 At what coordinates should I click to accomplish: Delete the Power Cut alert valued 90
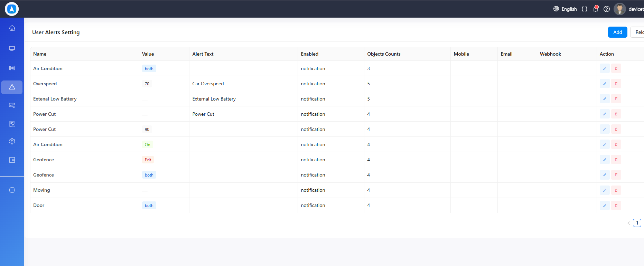click(616, 129)
